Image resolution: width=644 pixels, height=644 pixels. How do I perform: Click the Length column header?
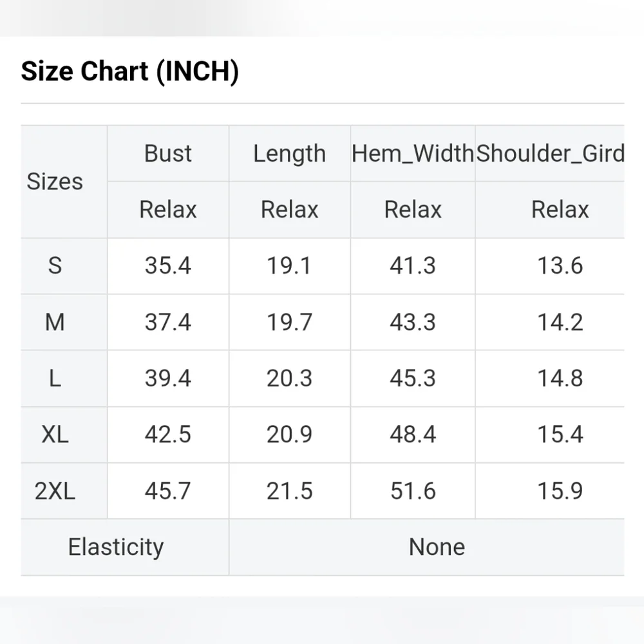(x=289, y=153)
